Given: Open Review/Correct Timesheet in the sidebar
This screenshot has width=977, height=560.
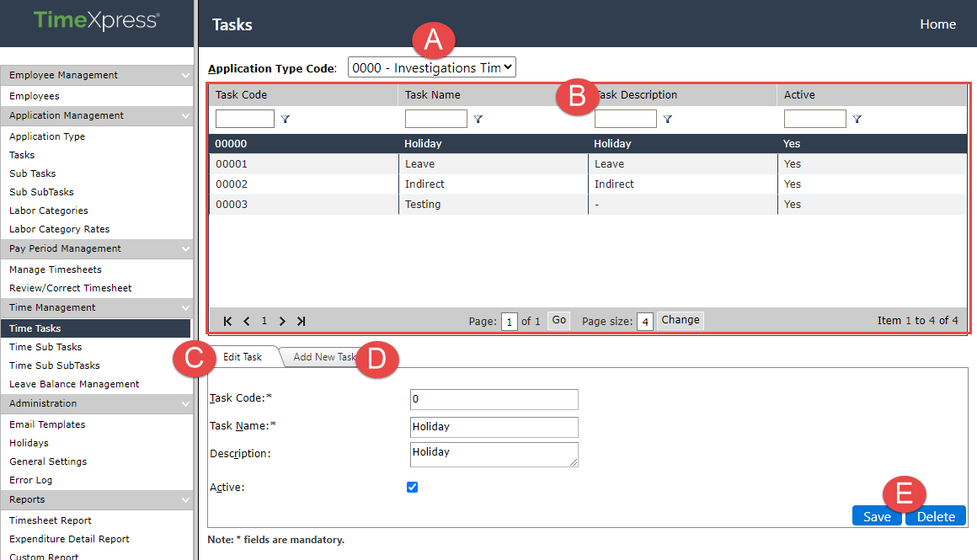Looking at the screenshot, I should 71,288.
